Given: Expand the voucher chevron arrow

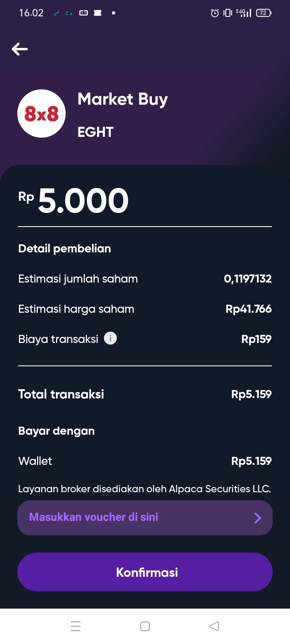Looking at the screenshot, I should click(x=258, y=518).
